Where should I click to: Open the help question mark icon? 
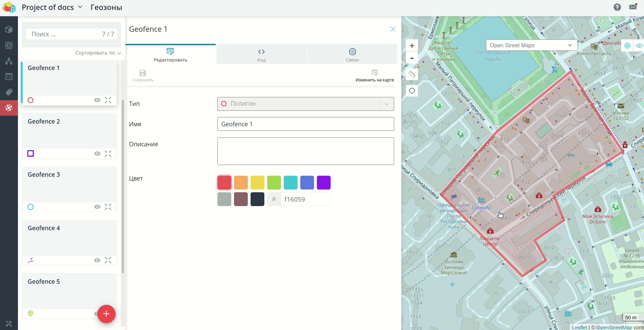tap(617, 7)
